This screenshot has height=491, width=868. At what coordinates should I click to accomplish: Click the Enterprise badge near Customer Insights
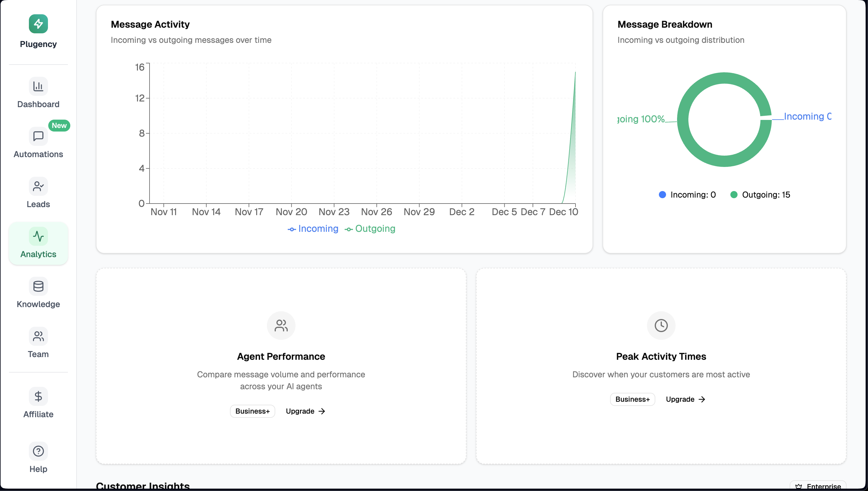click(818, 486)
